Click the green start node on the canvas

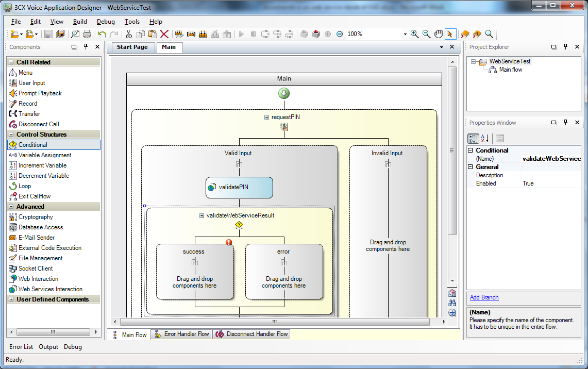(284, 93)
